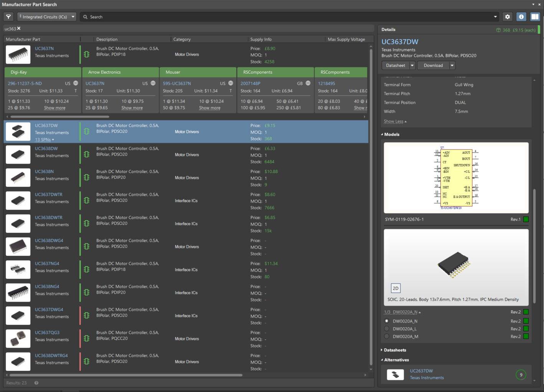Expand the search history dropdown arrow
Viewport: 544px width, 392px height.
495,17
